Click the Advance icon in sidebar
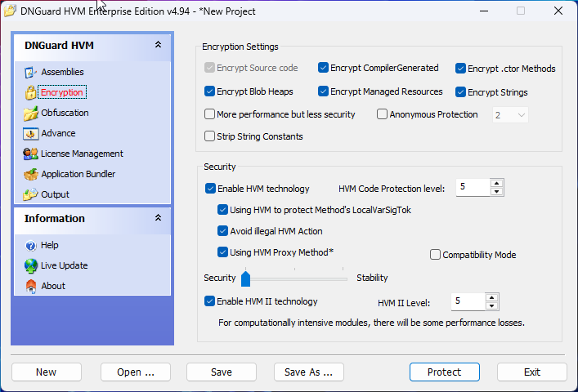 (x=31, y=134)
